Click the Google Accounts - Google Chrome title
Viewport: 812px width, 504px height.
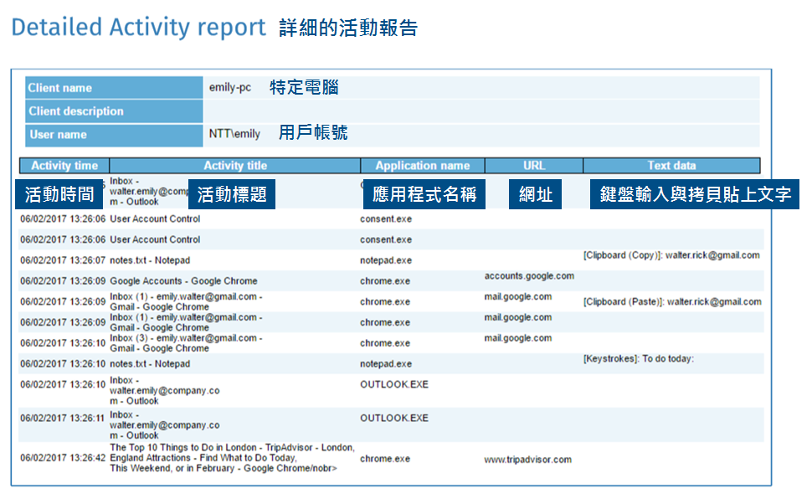[x=183, y=281]
